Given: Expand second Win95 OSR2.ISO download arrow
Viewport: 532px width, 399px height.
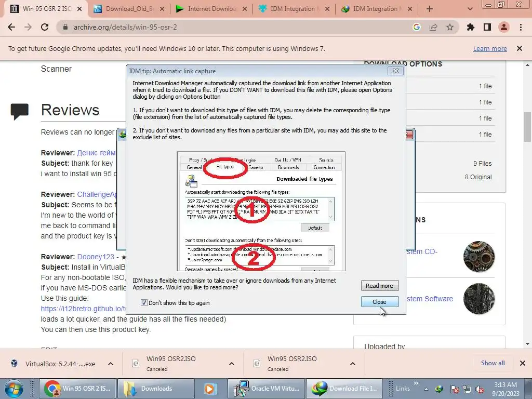Looking at the screenshot, I should coord(353,364).
